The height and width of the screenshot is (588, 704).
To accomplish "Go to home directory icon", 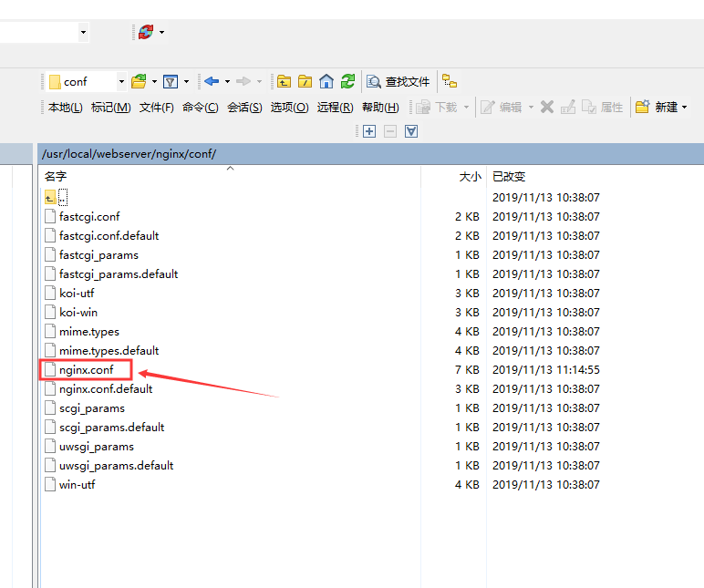I will (x=326, y=81).
